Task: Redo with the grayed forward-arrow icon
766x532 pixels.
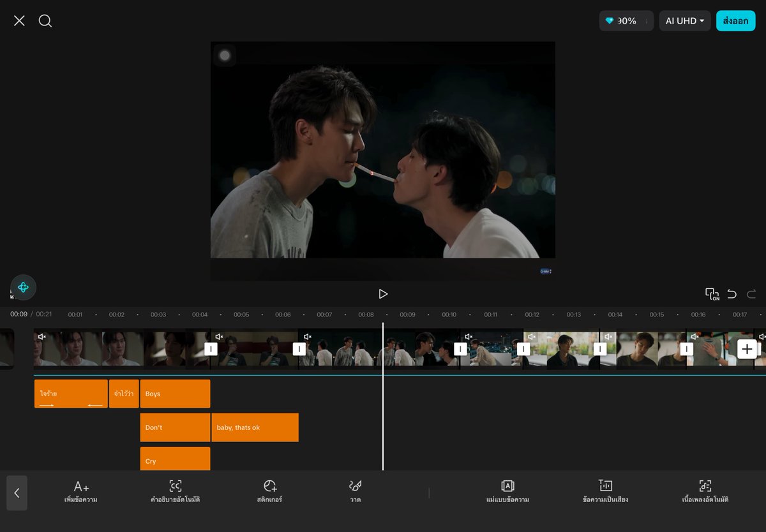Action: (x=751, y=294)
